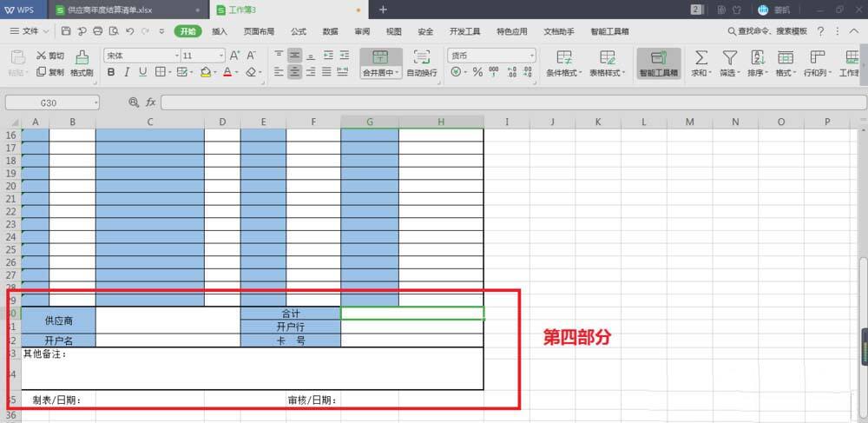Screen dimensions: 868x423
Task: Click the Filter (筛选) funnel icon
Action: (729, 62)
